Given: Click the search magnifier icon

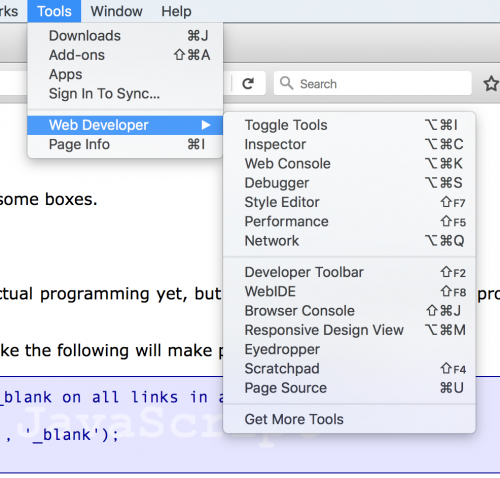Looking at the screenshot, I should click(286, 83).
